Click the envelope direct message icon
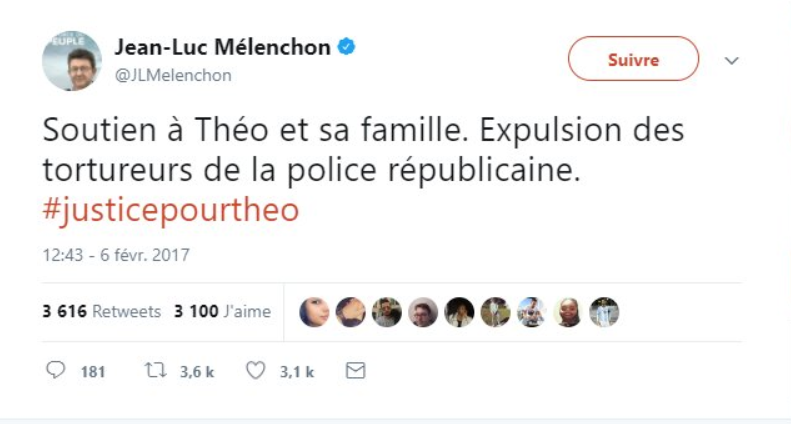This screenshot has width=791, height=424. coord(354,371)
